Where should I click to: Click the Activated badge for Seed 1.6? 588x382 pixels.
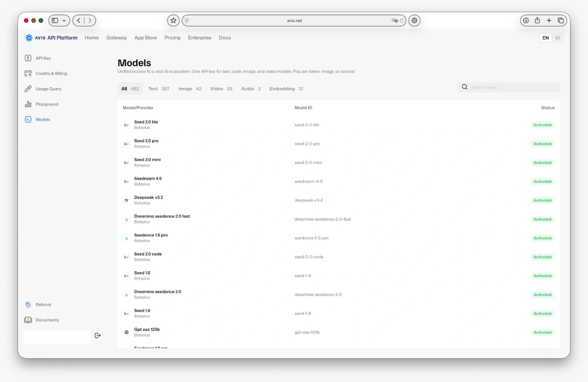[543, 276]
